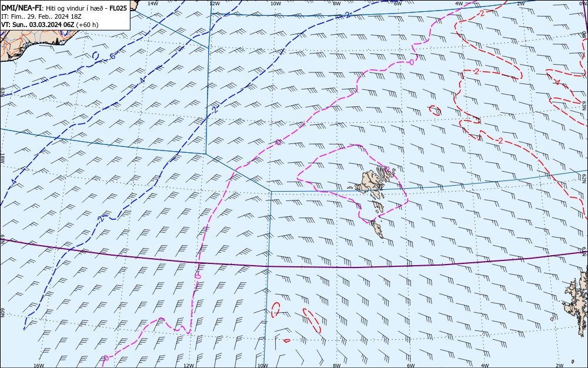
Task: Click the 16W longitude label
Action: pyautogui.click(x=39, y=366)
